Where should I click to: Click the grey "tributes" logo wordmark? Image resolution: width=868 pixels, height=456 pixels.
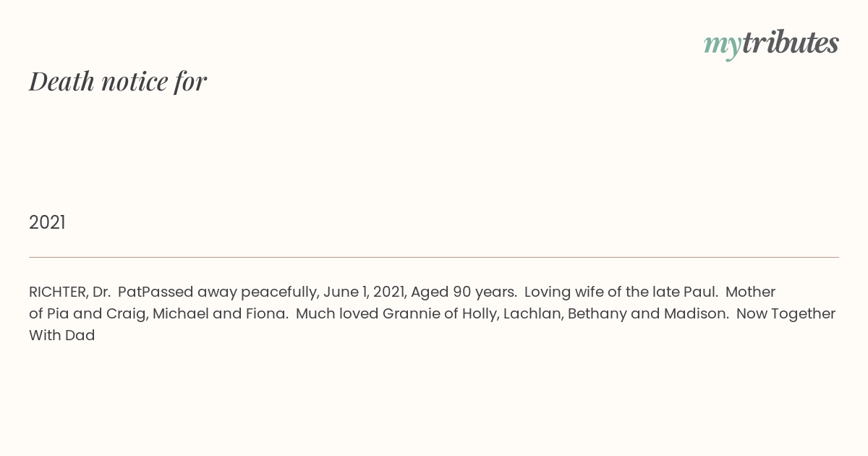point(791,43)
